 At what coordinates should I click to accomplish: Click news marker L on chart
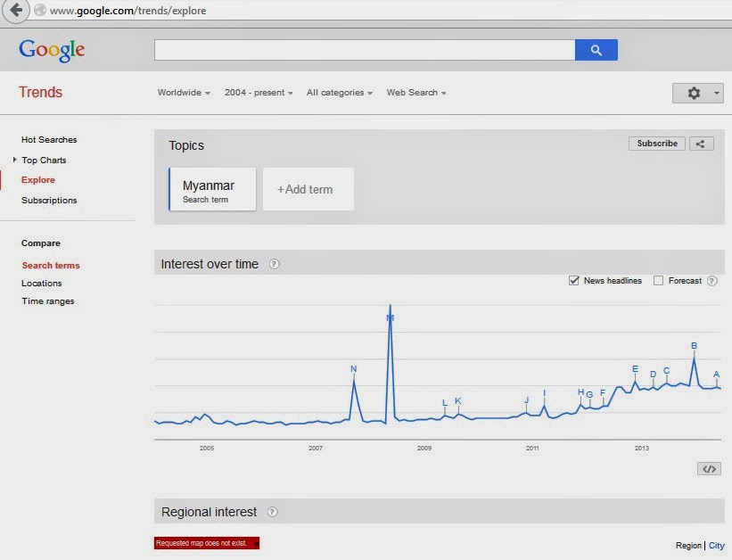[x=445, y=402]
